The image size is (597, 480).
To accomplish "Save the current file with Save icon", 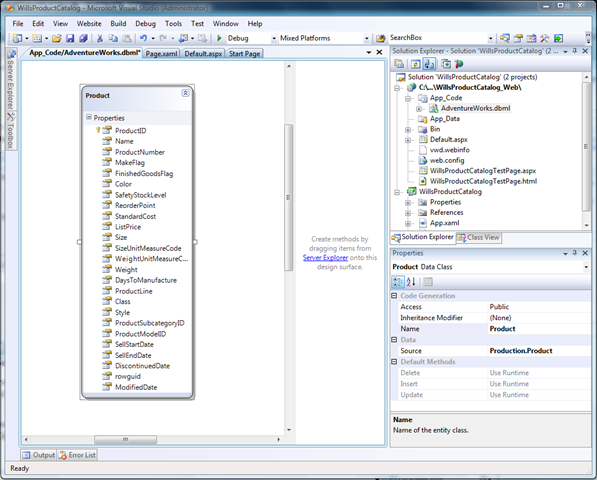I will pos(70,38).
